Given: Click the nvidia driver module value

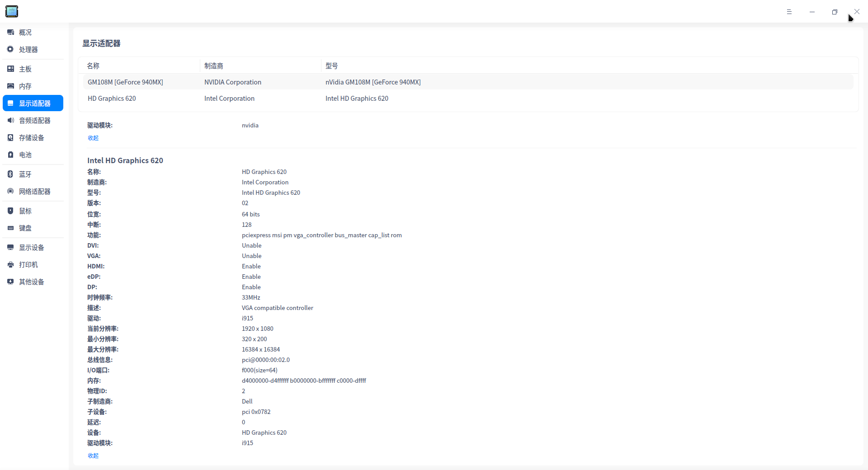Looking at the screenshot, I should point(250,125).
